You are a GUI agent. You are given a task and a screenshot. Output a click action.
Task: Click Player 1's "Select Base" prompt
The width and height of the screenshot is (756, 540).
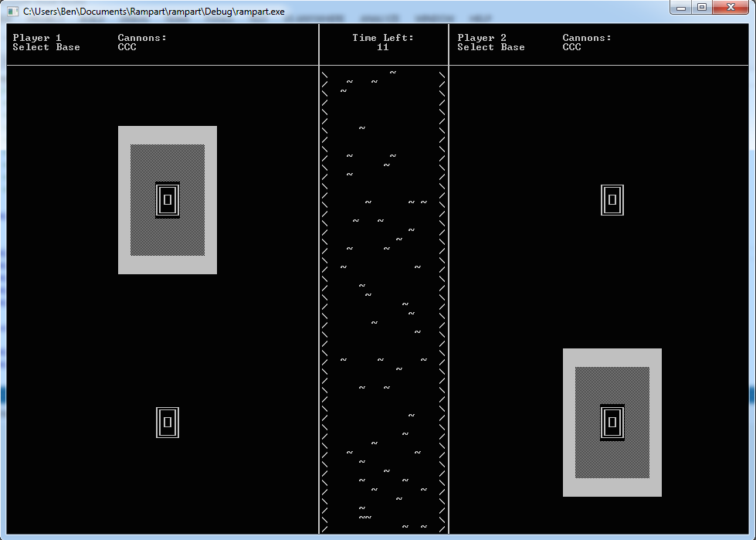(46, 47)
